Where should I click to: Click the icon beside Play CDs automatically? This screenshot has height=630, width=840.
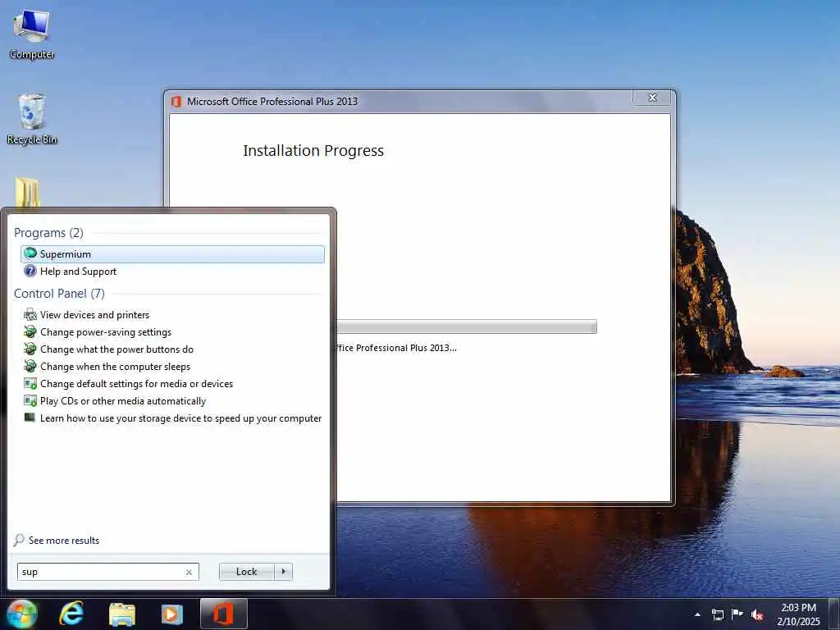coord(30,400)
